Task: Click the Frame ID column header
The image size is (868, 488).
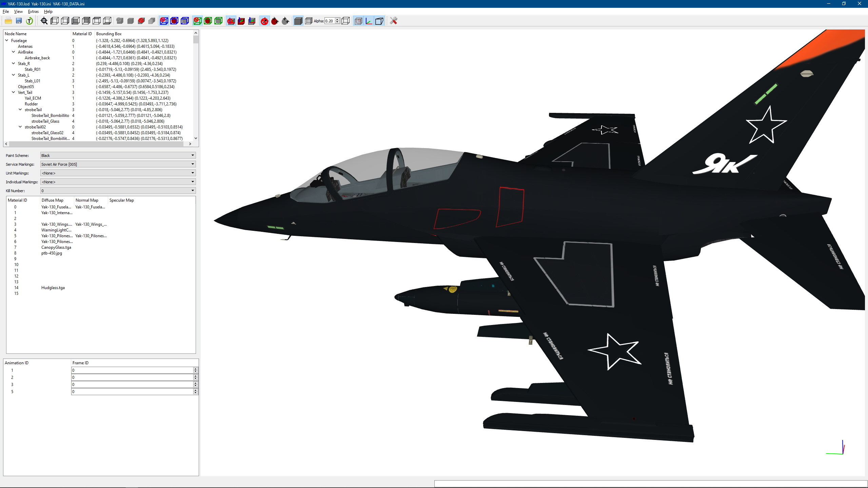Action: coord(135,363)
